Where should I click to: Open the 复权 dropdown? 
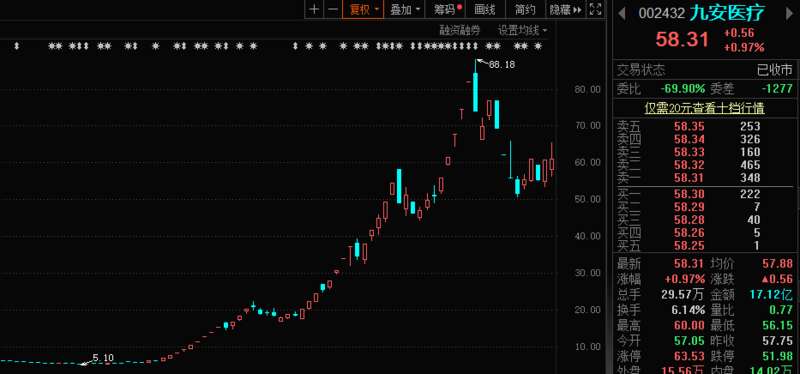pos(363,9)
